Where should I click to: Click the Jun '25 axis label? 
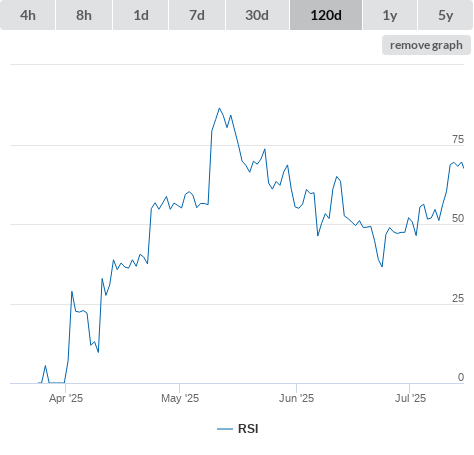click(296, 398)
